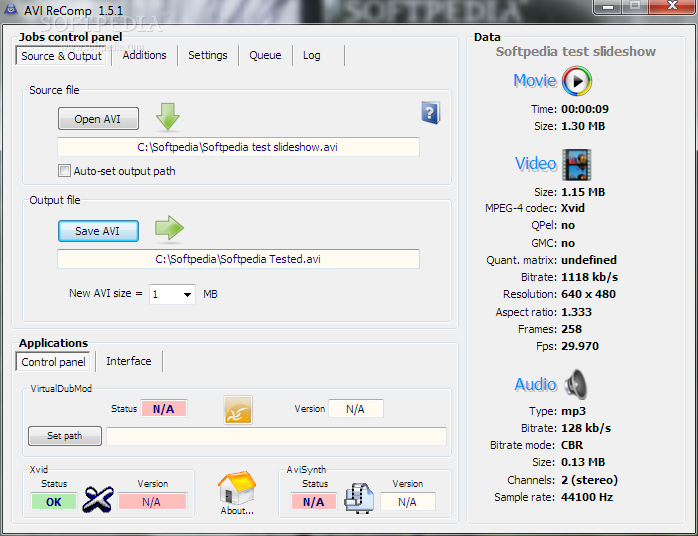Image resolution: width=698 pixels, height=536 pixels.
Task: Open the Additions tab
Action: pos(144,55)
